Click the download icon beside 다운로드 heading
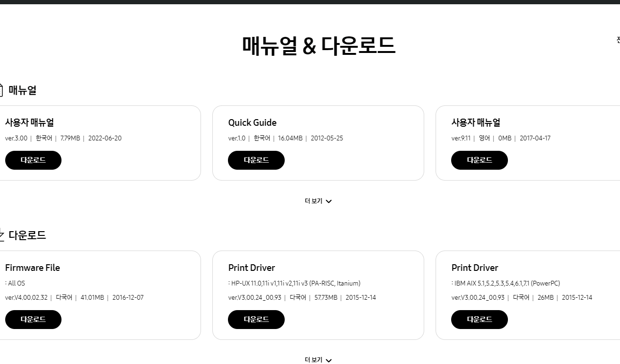 coord(1,235)
